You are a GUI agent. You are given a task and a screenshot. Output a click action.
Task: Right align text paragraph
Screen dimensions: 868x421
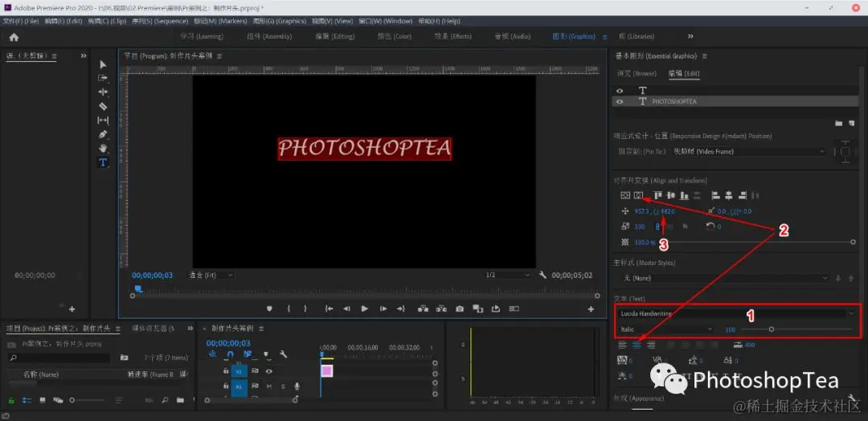click(651, 345)
